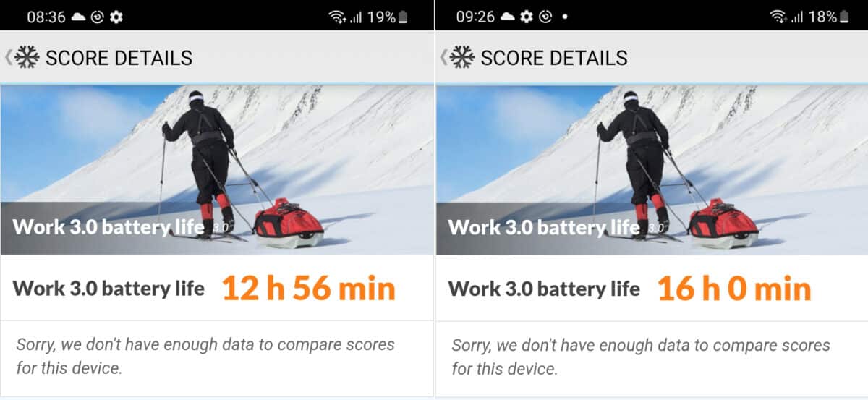Tap the Wi-Fi icon beside 19% battery
Screen dimensions: 868x400
coord(337,17)
